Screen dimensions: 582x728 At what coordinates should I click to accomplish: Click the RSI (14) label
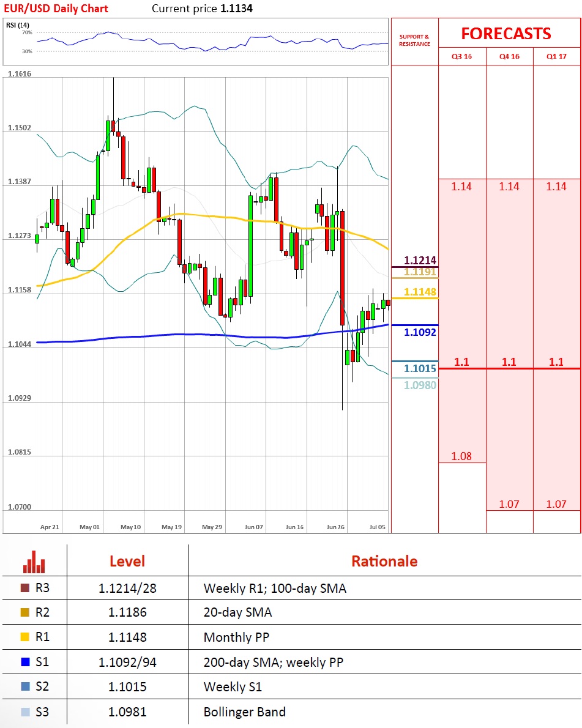17,25
